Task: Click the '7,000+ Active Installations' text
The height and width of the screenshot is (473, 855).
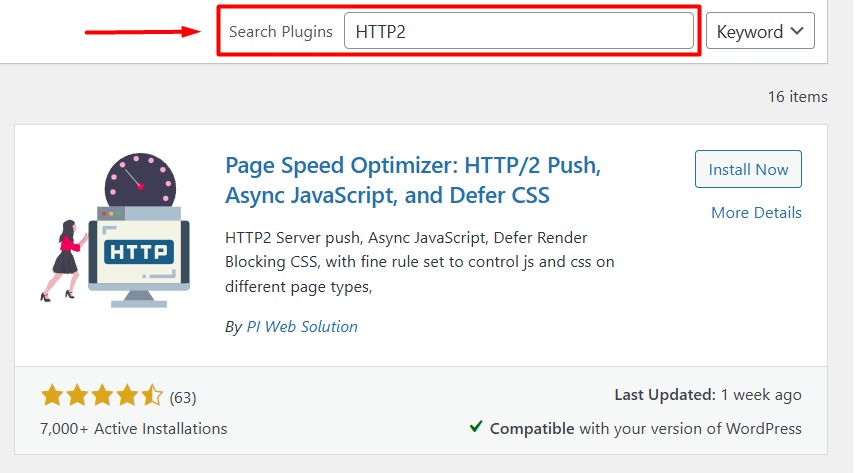Action: click(x=133, y=429)
